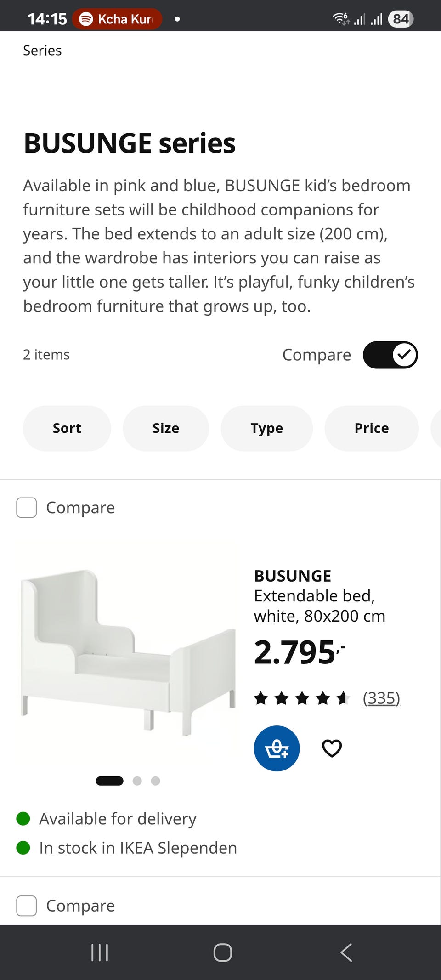Open the Size filter options
The height and width of the screenshot is (980, 441).
pyautogui.click(x=166, y=428)
